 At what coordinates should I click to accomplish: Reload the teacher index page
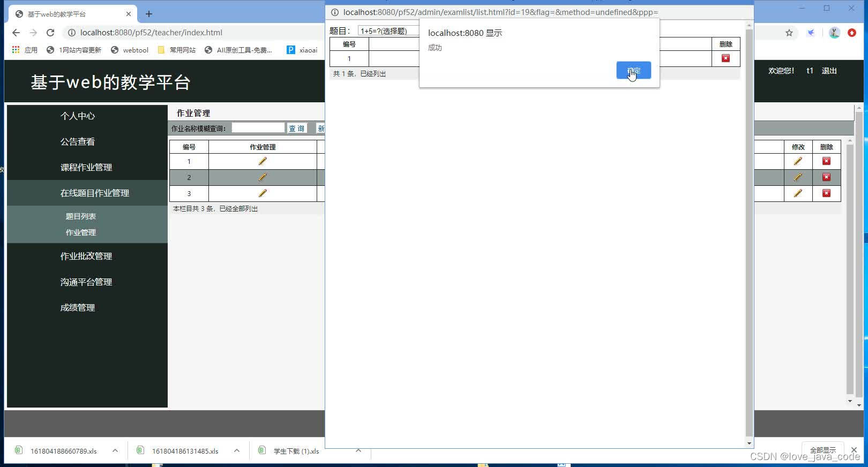pos(50,33)
